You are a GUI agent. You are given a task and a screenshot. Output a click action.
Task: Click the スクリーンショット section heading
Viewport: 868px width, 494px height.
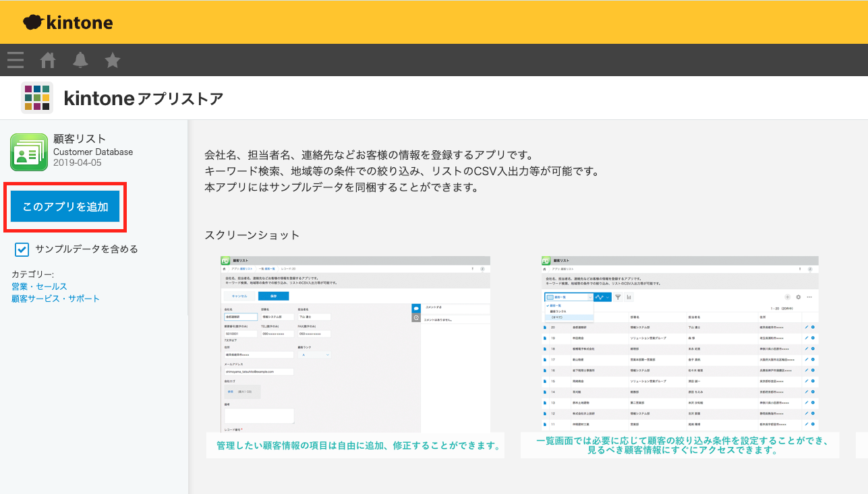click(252, 235)
